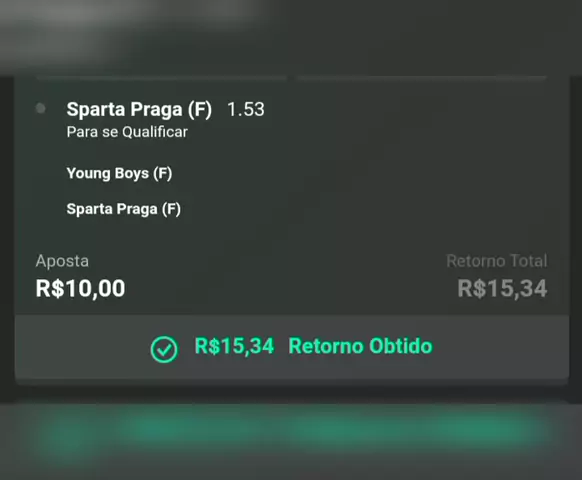The image size is (582, 480).
Task: Click the blurred header area at top
Action: pyautogui.click(x=291, y=37)
